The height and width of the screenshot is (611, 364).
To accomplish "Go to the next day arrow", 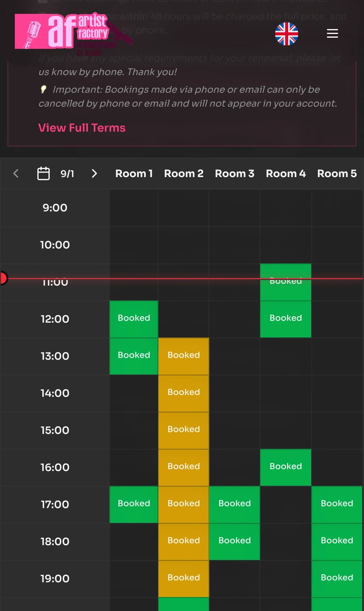I will (94, 173).
